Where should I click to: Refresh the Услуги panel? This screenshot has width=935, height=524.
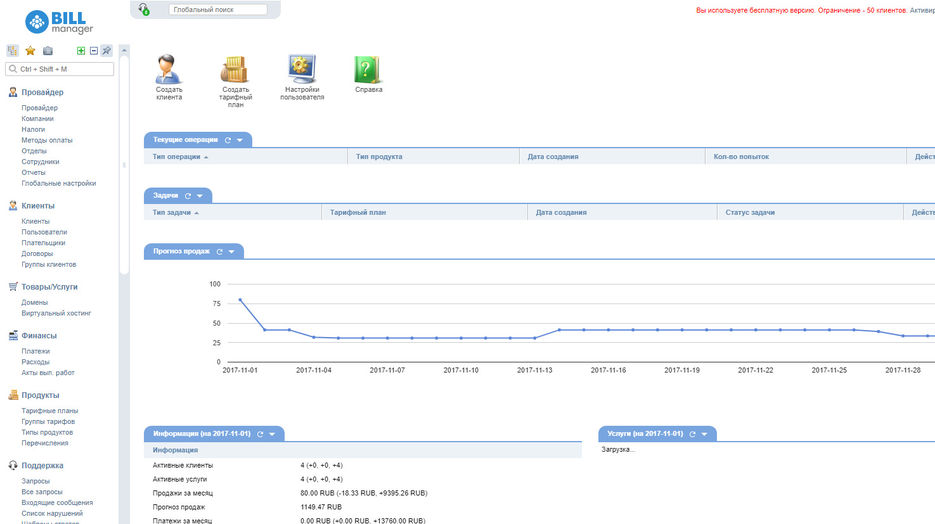[x=692, y=434]
